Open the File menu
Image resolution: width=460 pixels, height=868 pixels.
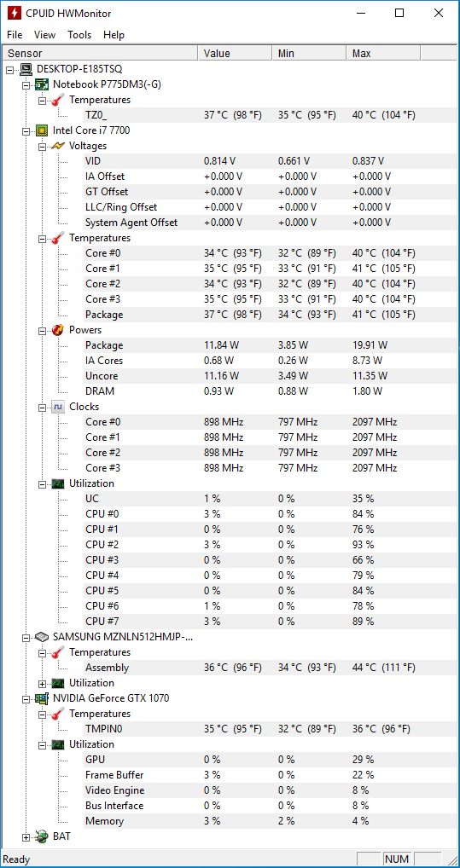point(15,35)
